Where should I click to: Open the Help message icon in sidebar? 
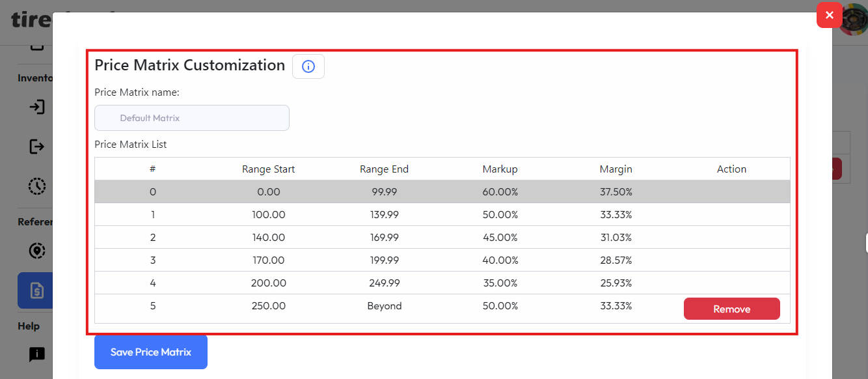tap(37, 354)
